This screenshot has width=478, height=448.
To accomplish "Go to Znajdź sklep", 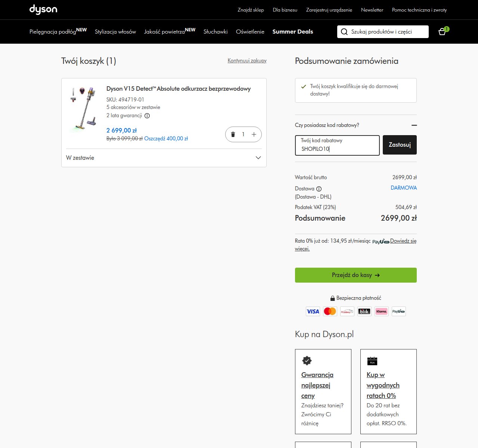I will coord(251,10).
